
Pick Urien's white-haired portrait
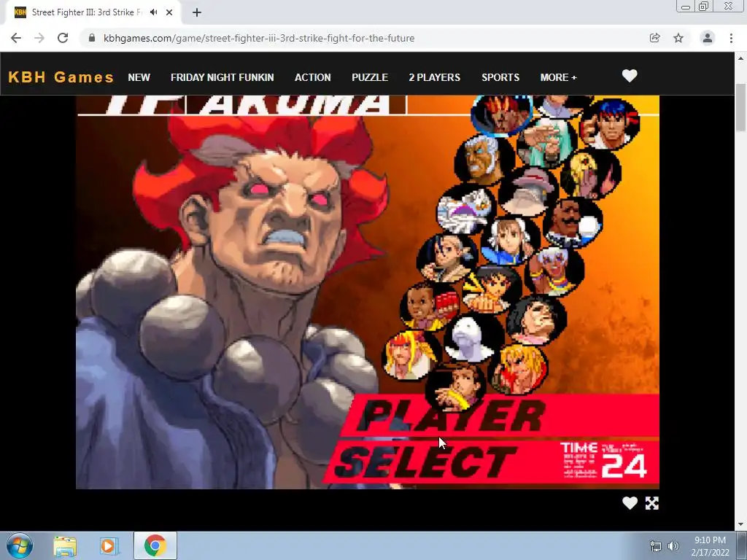pos(484,160)
